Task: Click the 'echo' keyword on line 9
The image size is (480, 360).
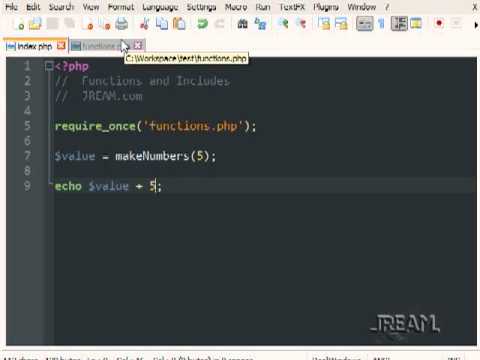Action: [68, 186]
